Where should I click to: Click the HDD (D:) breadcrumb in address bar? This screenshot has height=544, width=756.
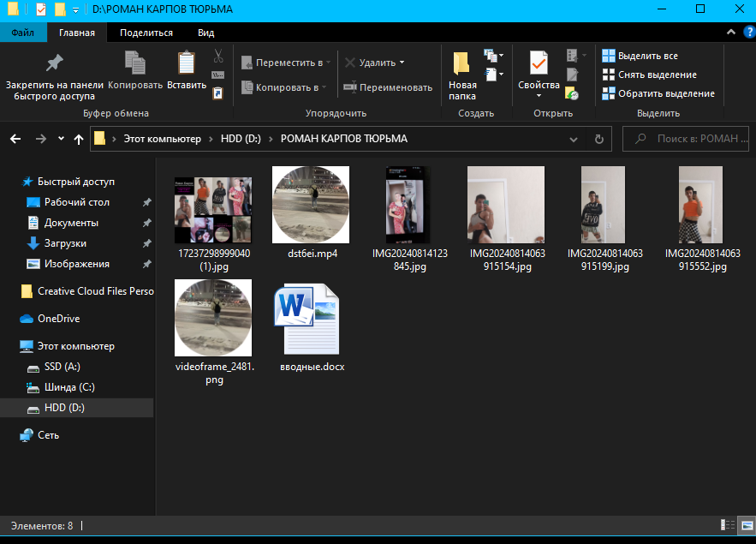241,139
